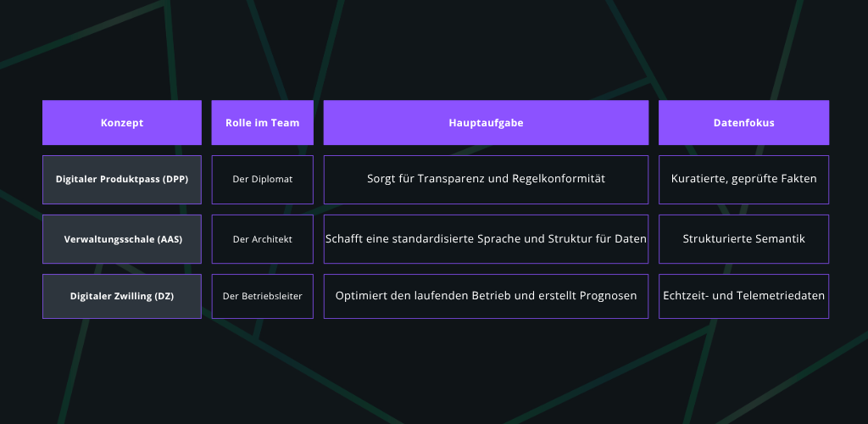Click the (DPP) abbreviation text

tap(173, 180)
